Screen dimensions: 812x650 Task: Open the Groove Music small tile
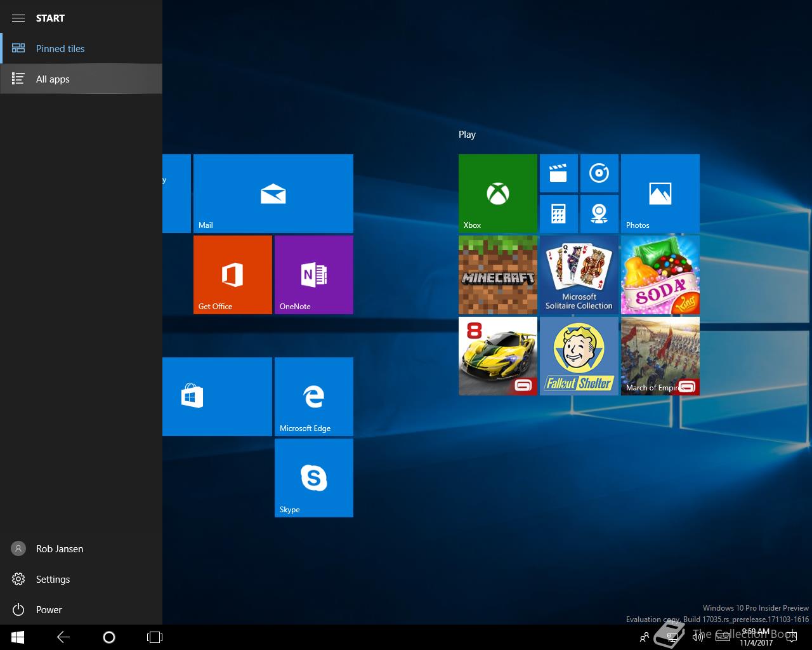click(599, 173)
